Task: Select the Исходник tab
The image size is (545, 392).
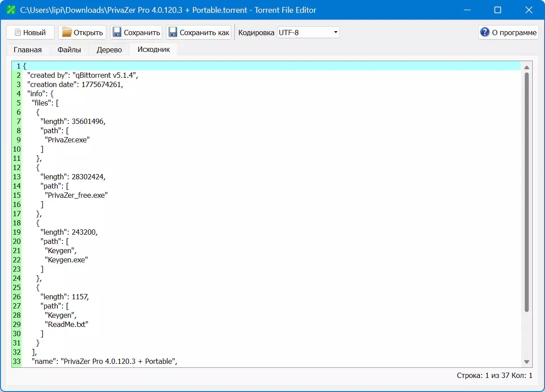Action: tap(154, 49)
